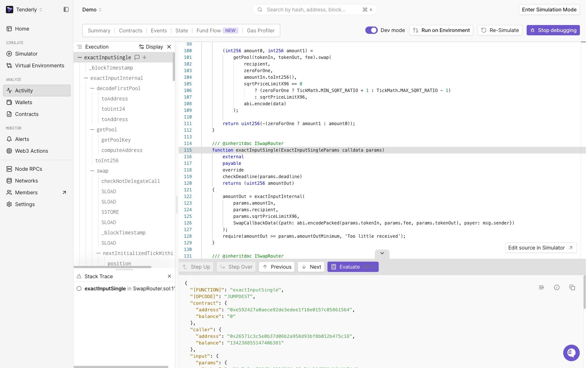Viewport: 588px width, 368px height.
Task: Switch to the State tab
Action: [182, 31]
